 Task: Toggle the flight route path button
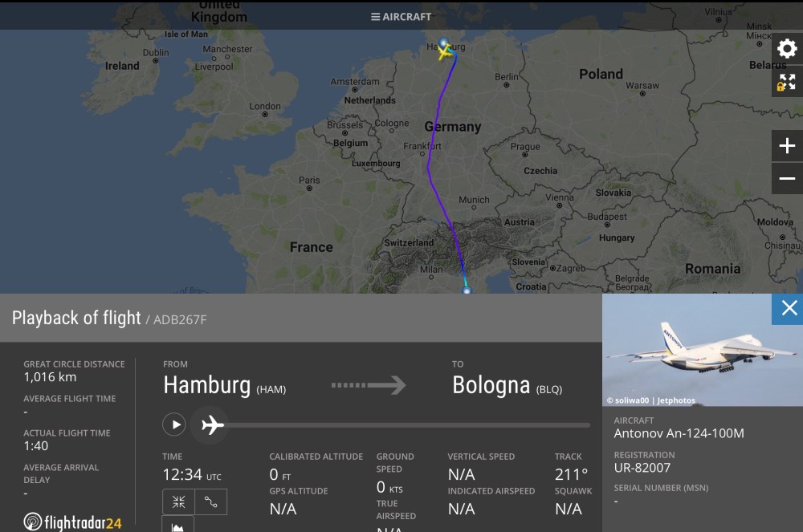point(211,502)
